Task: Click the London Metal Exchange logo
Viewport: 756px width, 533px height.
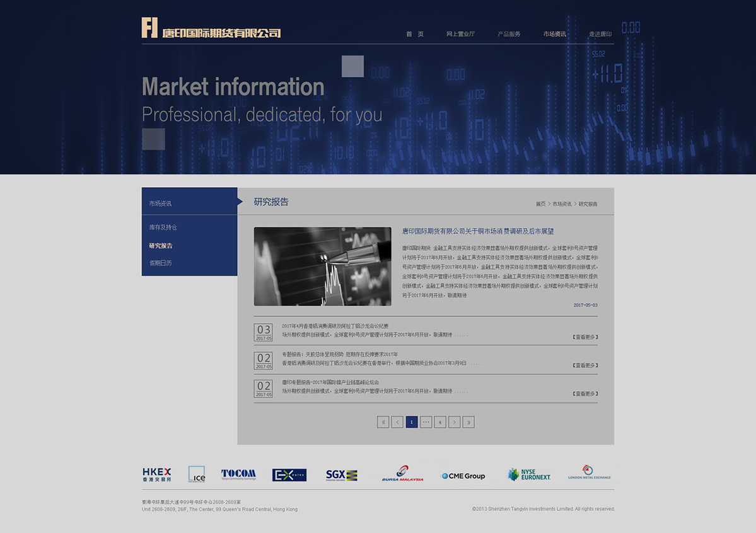Action: pos(589,473)
